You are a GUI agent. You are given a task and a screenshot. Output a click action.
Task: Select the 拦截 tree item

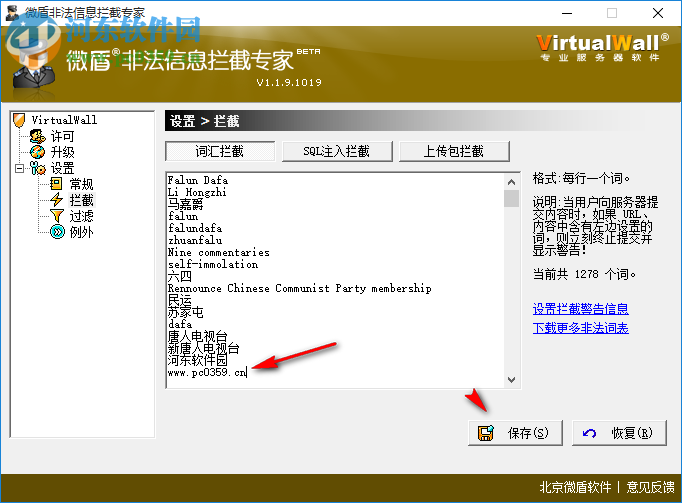[x=81, y=200]
